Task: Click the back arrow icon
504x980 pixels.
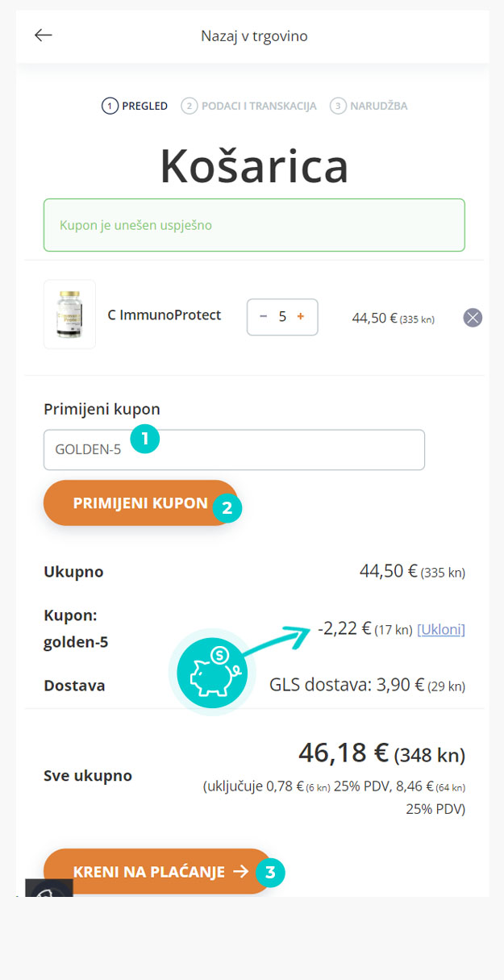Action: [x=43, y=35]
